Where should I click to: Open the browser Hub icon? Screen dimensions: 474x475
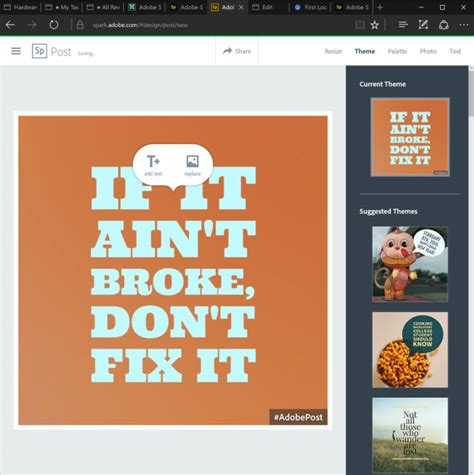403,25
